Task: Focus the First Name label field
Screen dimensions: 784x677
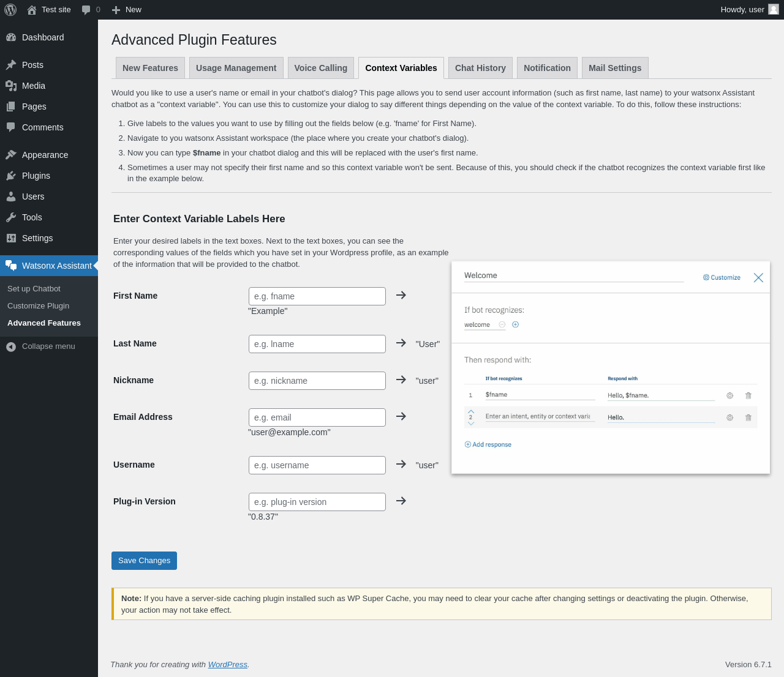Action: pos(317,296)
